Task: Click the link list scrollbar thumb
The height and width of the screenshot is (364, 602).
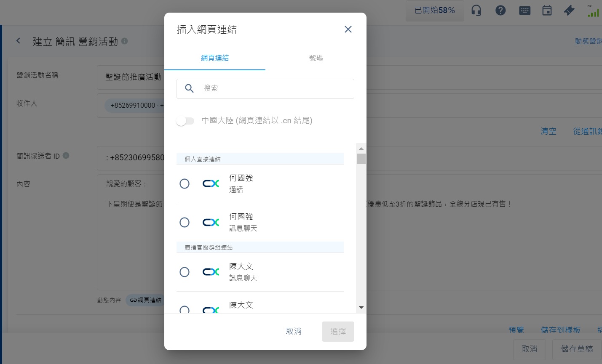Action: coord(361,159)
